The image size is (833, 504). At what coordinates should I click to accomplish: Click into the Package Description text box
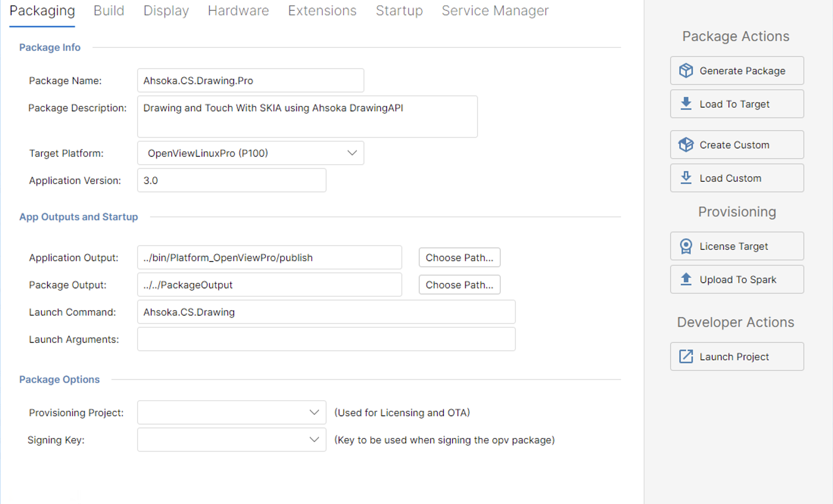(x=307, y=117)
